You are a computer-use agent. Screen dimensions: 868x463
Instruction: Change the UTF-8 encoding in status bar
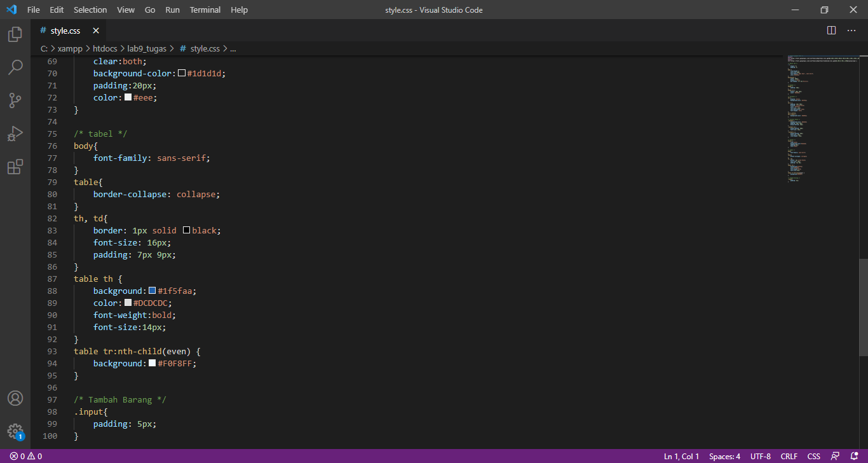760,456
